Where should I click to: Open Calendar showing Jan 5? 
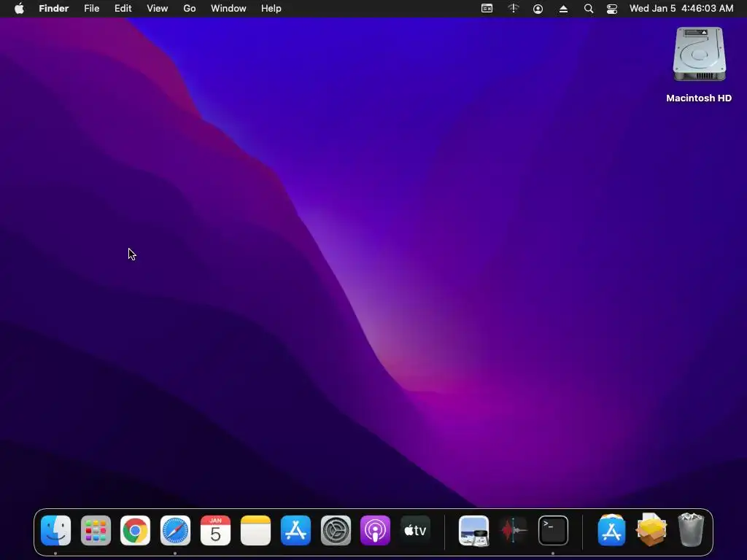tap(215, 531)
